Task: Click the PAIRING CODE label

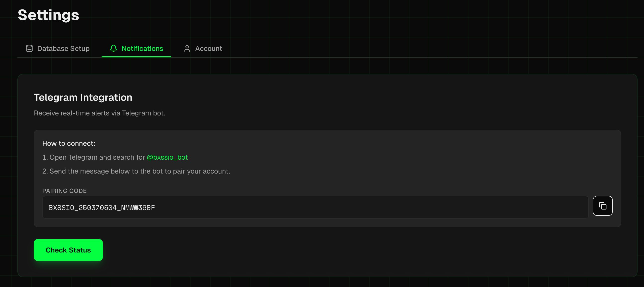Action: pos(64,191)
